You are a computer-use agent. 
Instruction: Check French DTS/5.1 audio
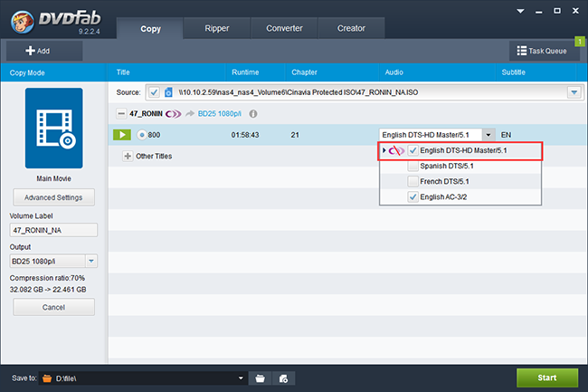click(413, 182)
